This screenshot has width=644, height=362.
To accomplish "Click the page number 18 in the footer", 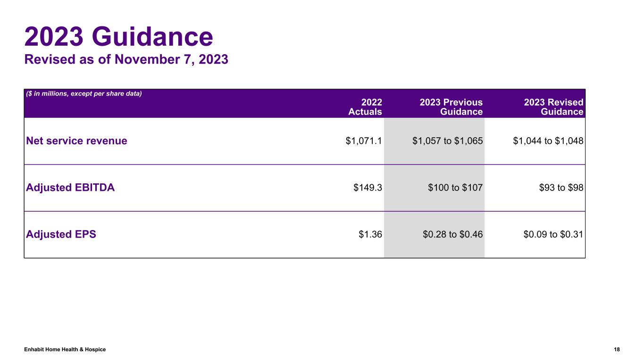I will (617, 349).
